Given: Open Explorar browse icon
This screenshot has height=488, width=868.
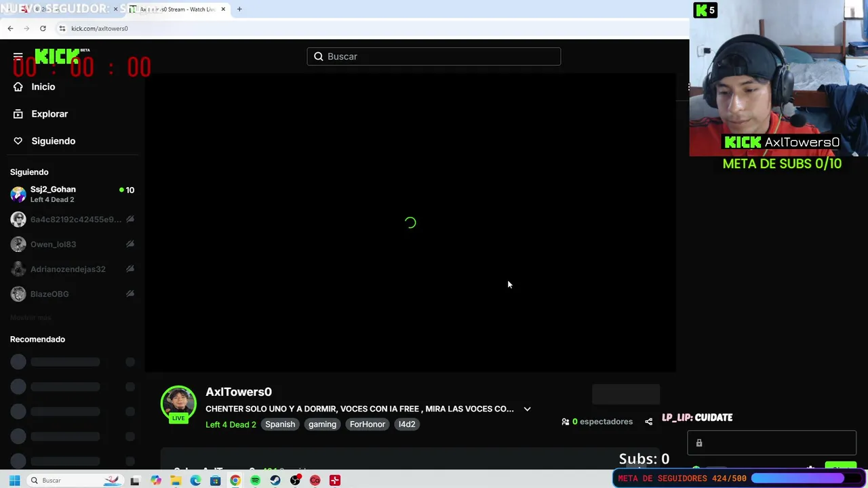Looking at the screenshot, I should pos(18,114).
